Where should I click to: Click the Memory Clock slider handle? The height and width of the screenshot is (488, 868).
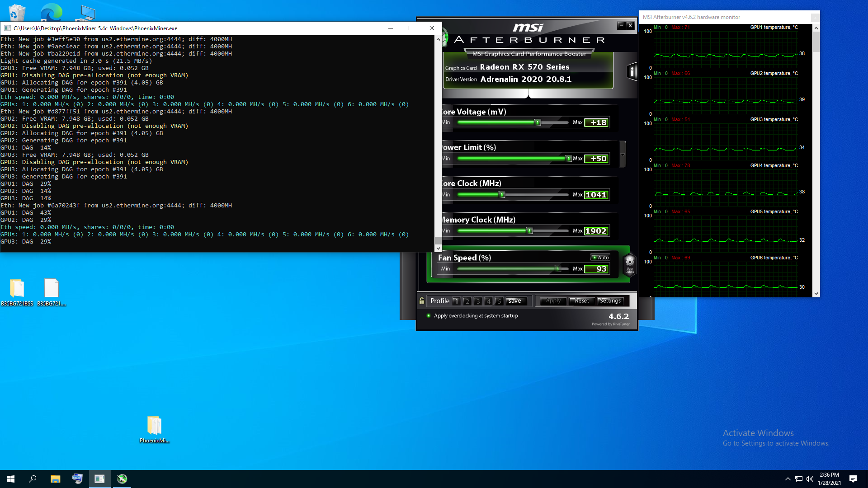click(x=529, y=231)
